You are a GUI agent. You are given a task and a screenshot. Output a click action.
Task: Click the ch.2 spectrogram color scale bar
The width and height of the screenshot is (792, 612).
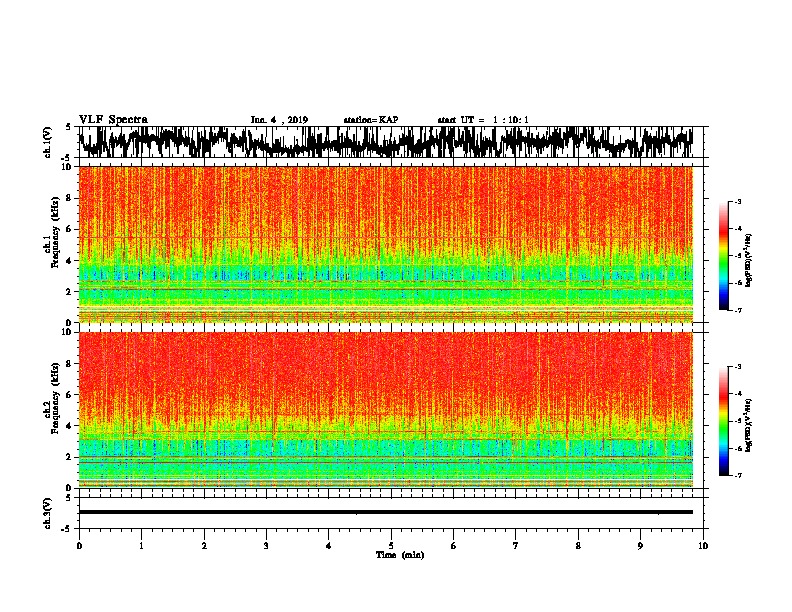724,421
